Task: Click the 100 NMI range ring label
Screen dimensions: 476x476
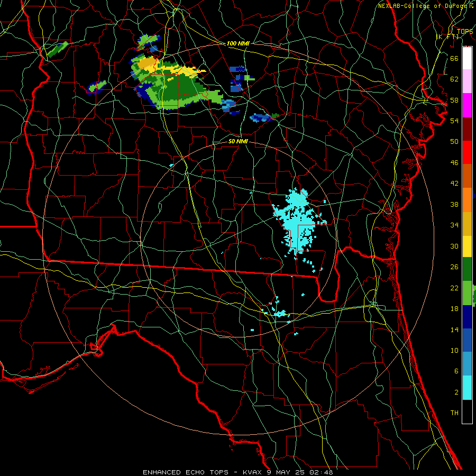Action: 238,43
